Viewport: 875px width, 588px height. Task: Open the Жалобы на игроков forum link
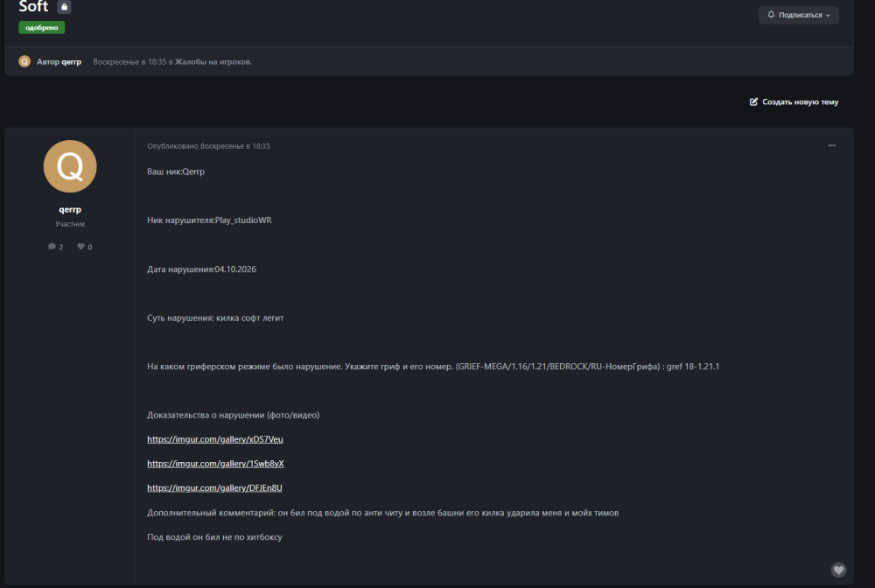pos(213,62)
